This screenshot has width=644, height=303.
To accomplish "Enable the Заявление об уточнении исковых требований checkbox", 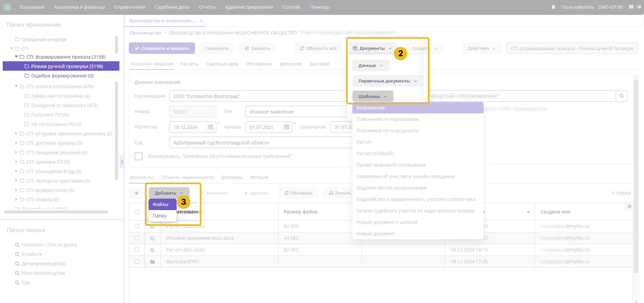I will click(x=139, y=156).
